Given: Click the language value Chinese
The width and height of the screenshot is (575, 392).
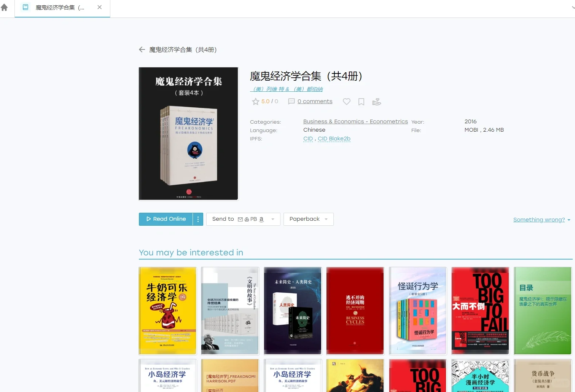Looking at the screenshot, I should click(314, 130).
